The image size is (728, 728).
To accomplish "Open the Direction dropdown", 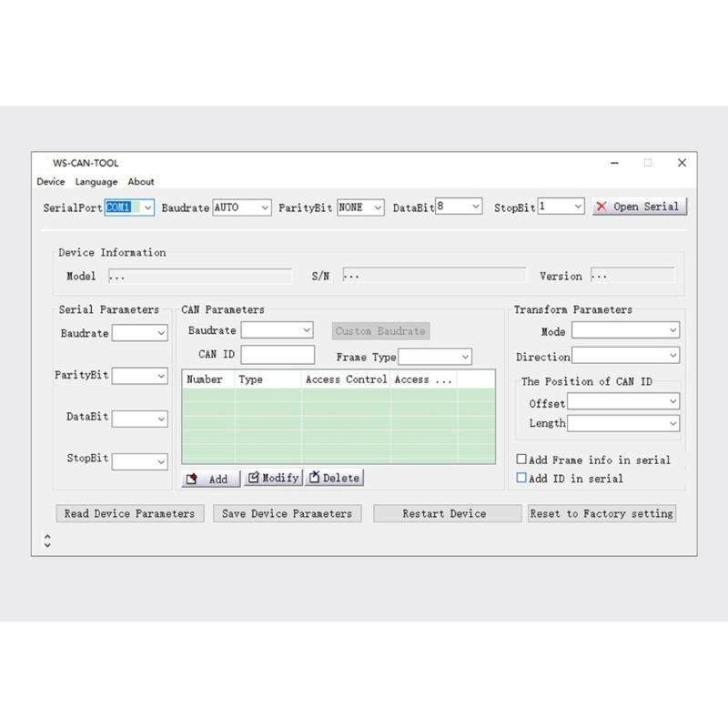I will click(625, 356).
